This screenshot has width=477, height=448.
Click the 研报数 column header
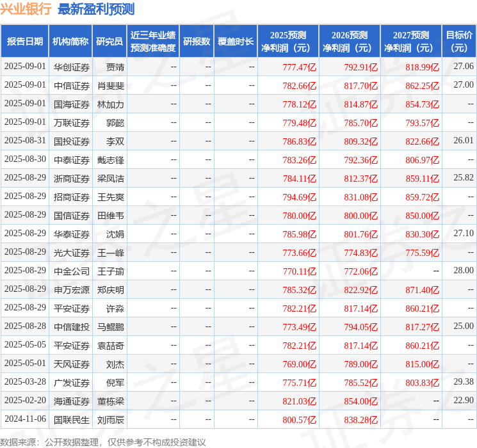click(197, 42)
